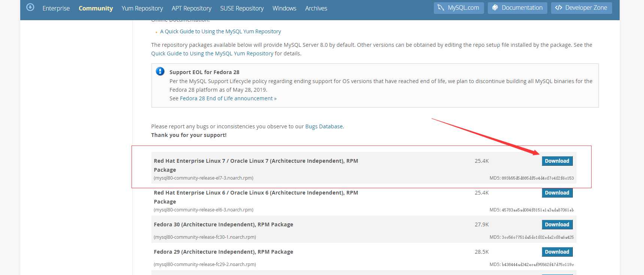
Task: Visit the Bugs Database link
Action: pos(324,126)
